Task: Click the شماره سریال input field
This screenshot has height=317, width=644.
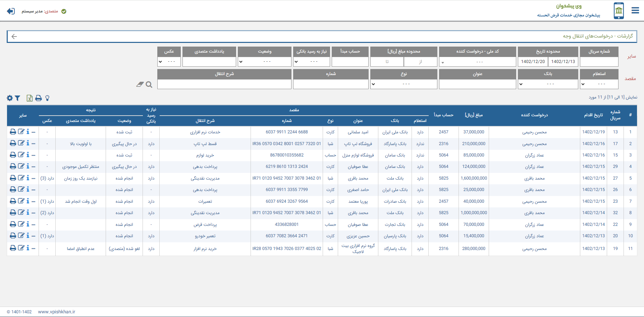Action: tap(599, 62)
